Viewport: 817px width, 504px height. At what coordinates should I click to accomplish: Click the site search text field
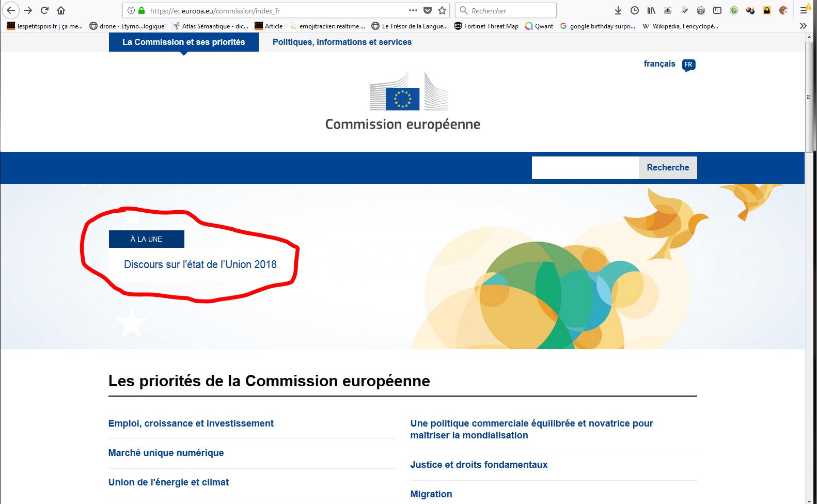click(585, 168)
